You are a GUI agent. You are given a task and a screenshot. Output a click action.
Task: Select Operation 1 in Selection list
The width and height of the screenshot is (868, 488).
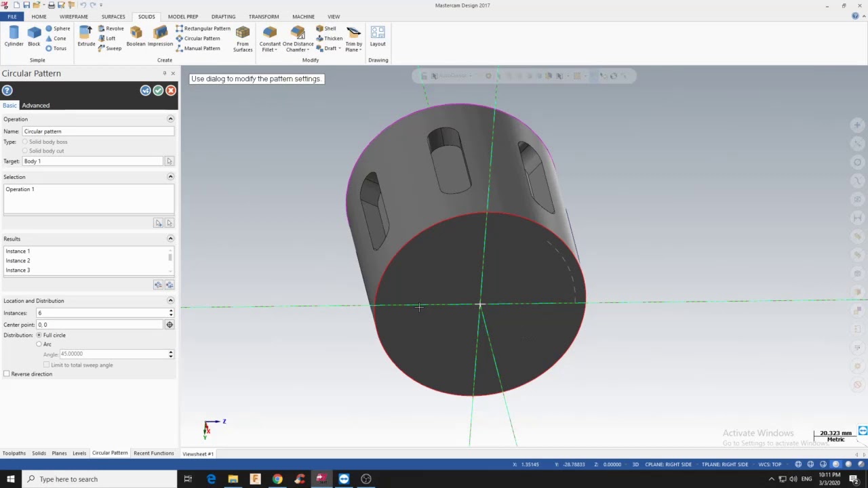20,189
